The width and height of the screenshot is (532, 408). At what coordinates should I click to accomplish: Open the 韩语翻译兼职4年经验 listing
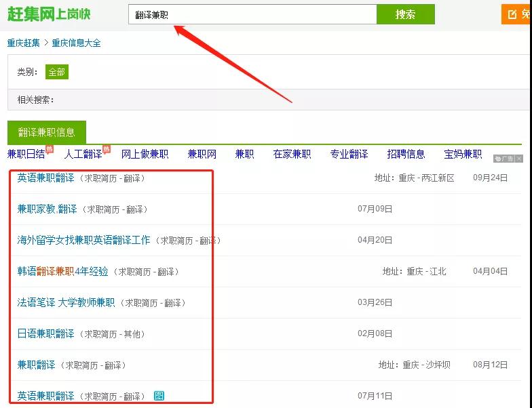(62, 272)
